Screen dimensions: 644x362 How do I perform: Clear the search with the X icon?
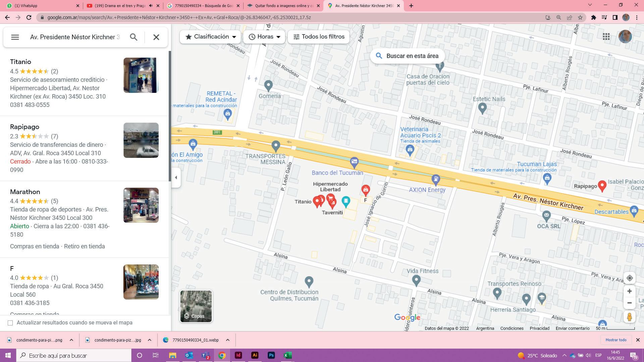156,37
